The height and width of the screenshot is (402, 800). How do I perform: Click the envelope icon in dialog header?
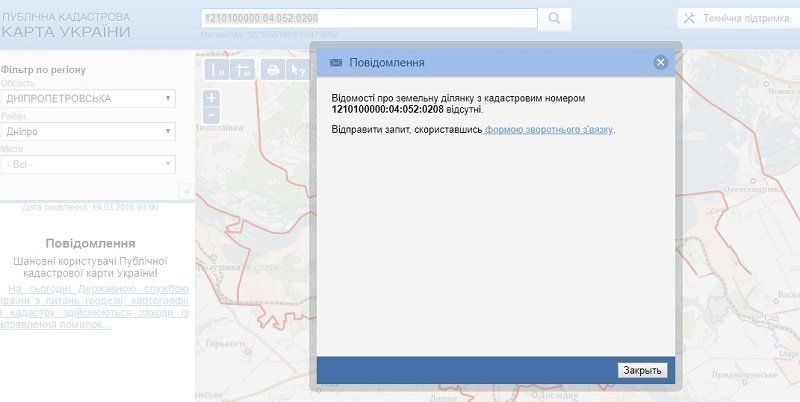(336, 63)
